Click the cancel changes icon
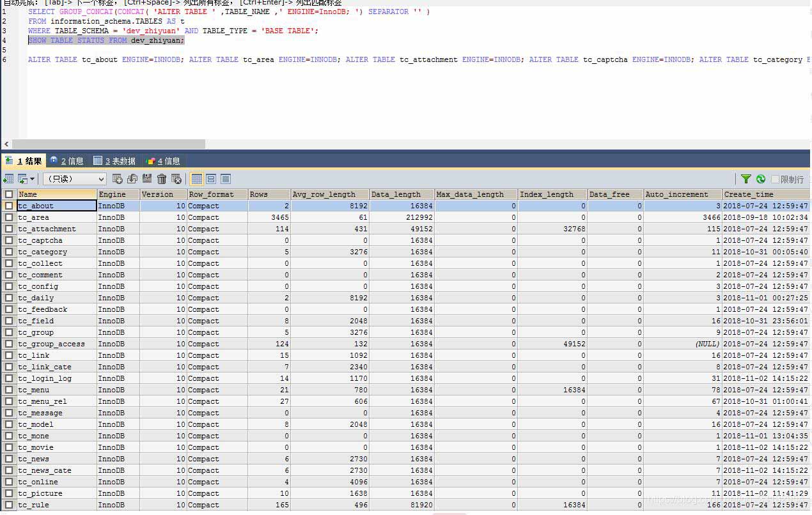The width and height of the screenshot is (812, 515). click(176, 179)
